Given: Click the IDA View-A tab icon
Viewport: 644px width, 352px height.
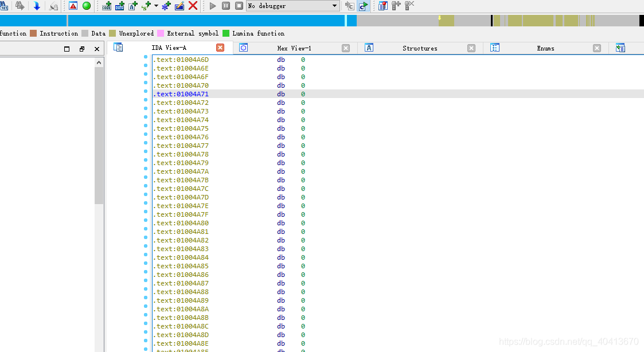Looking at the screenshot, I should 118,48.
